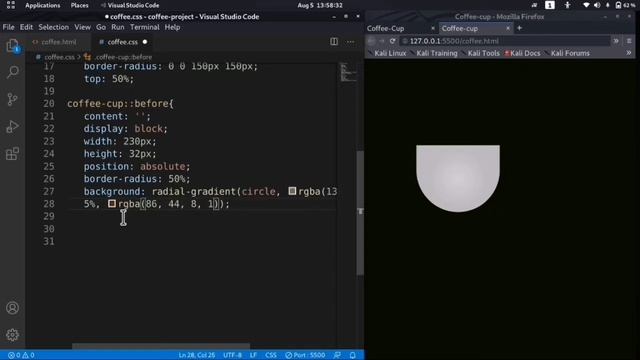Click the network wifi icon in tray
Viewport: 640px width, 360px height.
[x=586, y=5]
